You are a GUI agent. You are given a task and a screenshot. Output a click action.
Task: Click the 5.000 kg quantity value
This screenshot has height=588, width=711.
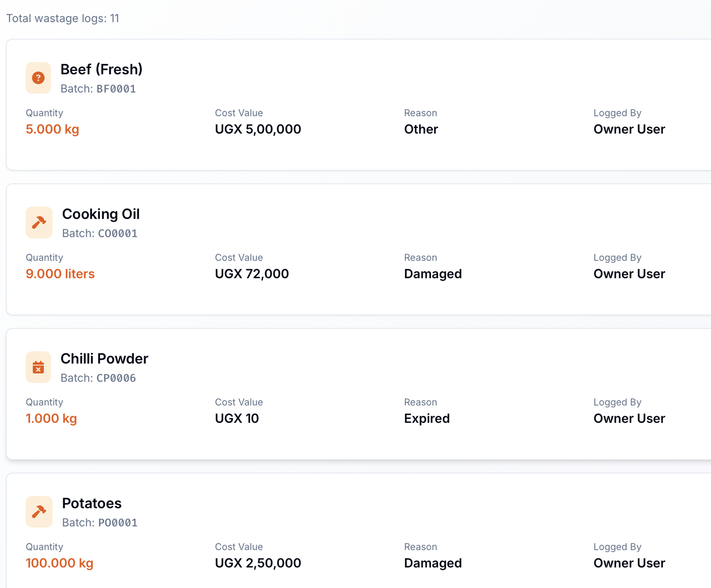[52, 129]
